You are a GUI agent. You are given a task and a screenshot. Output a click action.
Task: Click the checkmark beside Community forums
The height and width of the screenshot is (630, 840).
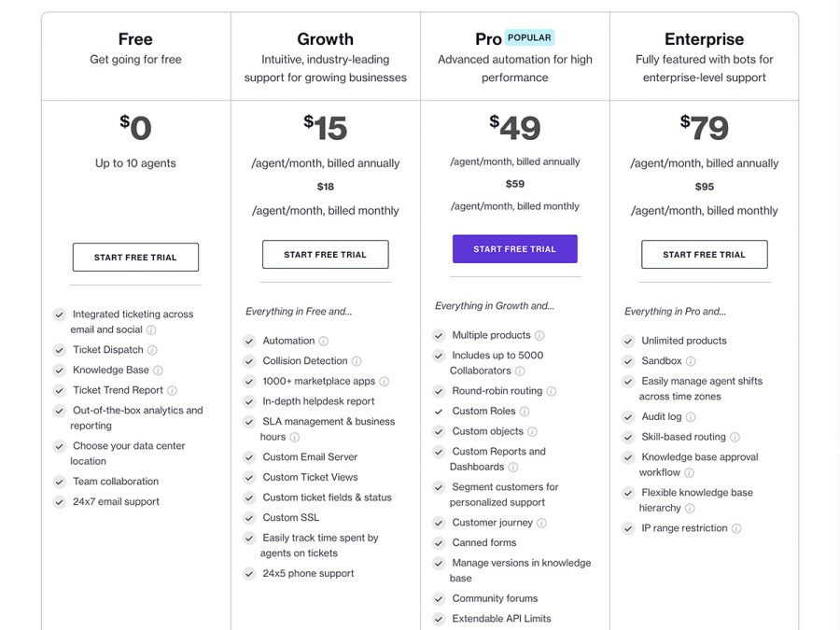coord(438,598)
